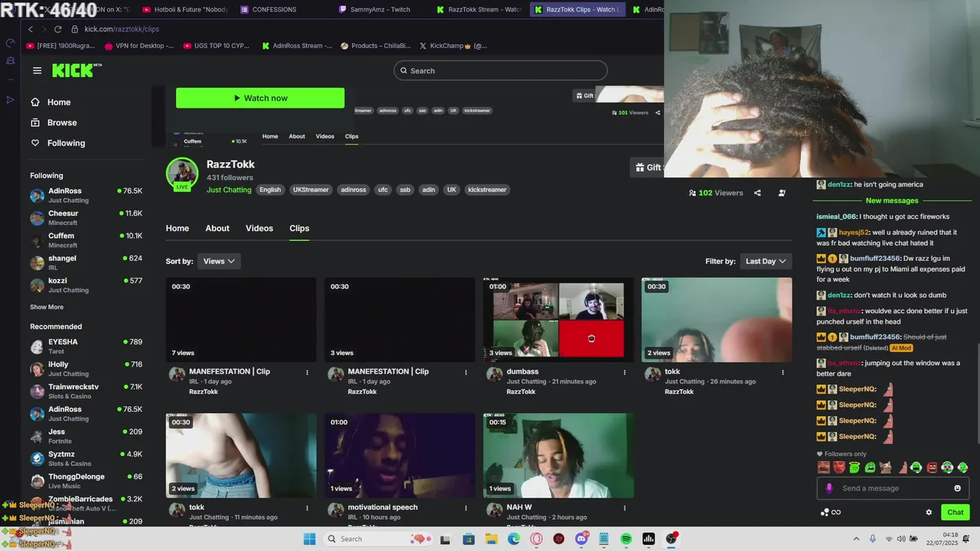Screen dimensions: 980x551
Task: Switch to the About tab
Action: point(217,228)
